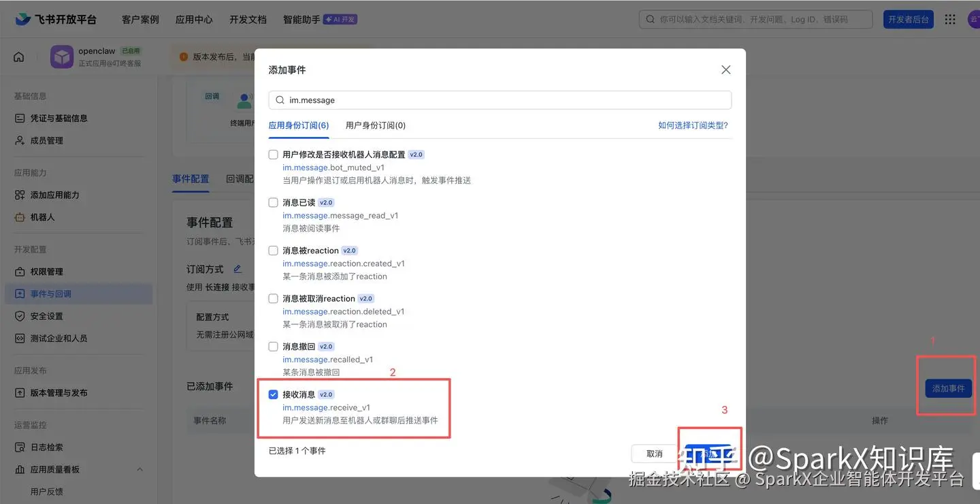The width and height of the screenshot is (980, 504).
Task: Uncheck the 接收消息 event
Action: pos(274,394)
